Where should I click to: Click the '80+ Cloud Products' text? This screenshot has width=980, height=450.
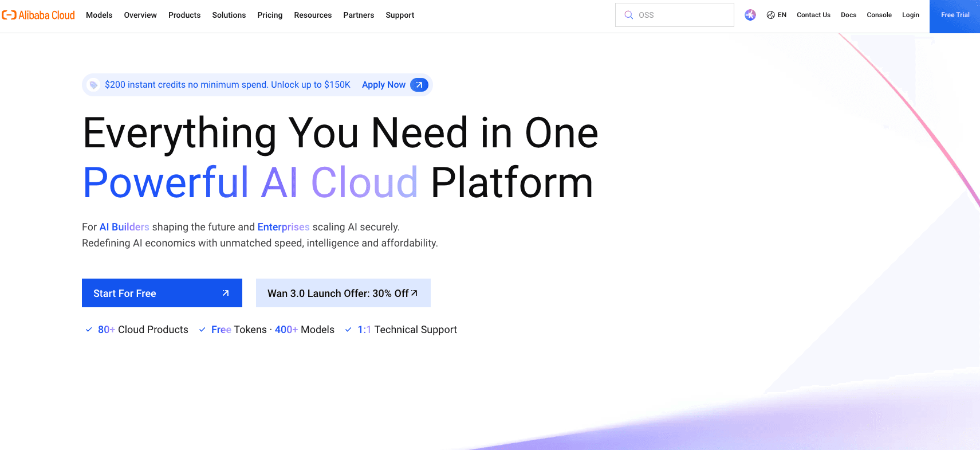[143, 330]
